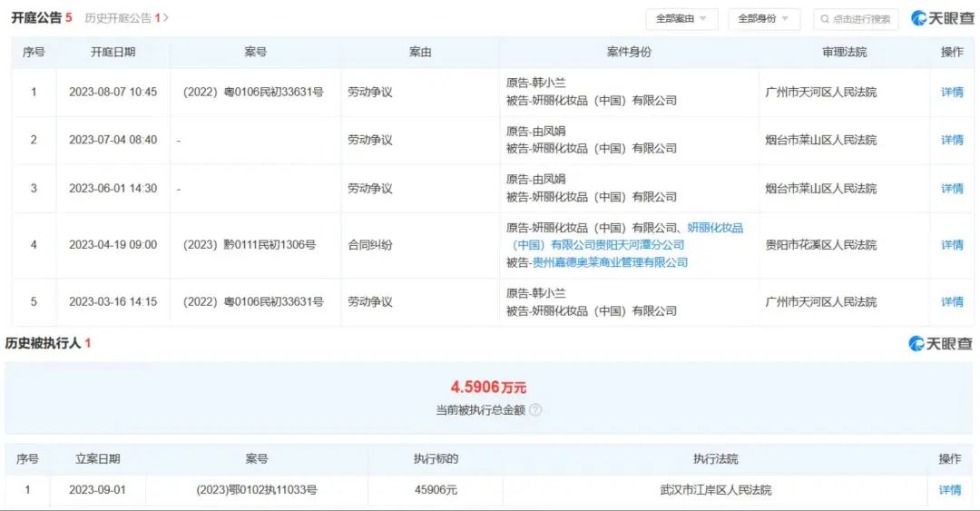Select case number (2023)黔0111民初1306号

click(250, 244)
